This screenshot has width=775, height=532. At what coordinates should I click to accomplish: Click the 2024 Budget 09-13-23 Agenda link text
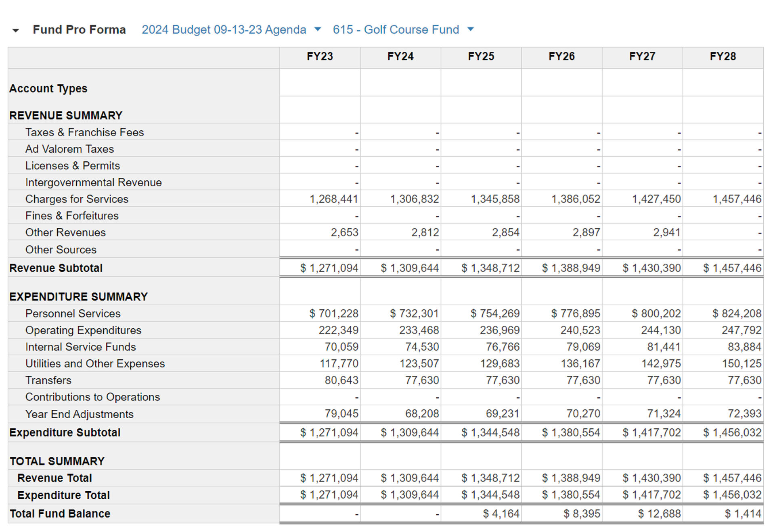pyautogui.click(x=224, y=29)
